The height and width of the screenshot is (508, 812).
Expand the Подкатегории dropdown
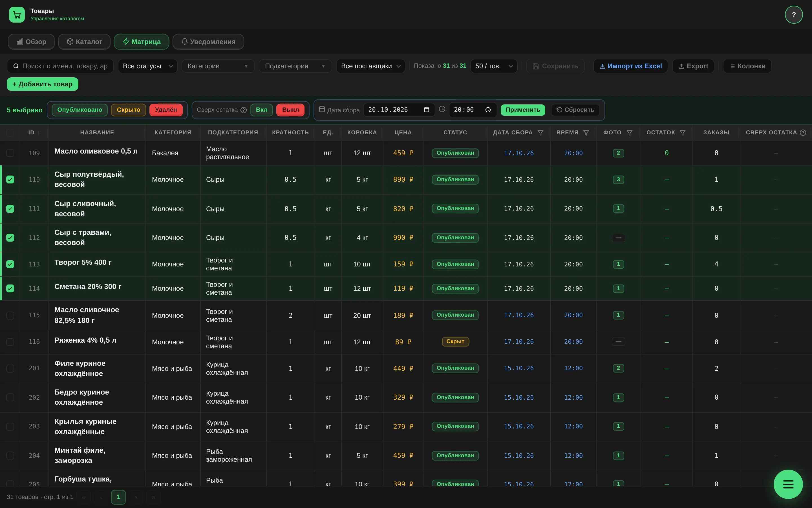pos(295,66)
